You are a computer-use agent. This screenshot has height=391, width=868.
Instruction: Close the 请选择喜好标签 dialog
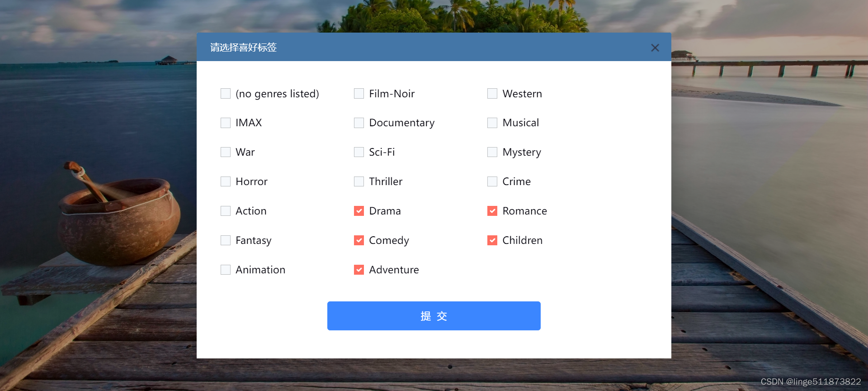[655, 48]
